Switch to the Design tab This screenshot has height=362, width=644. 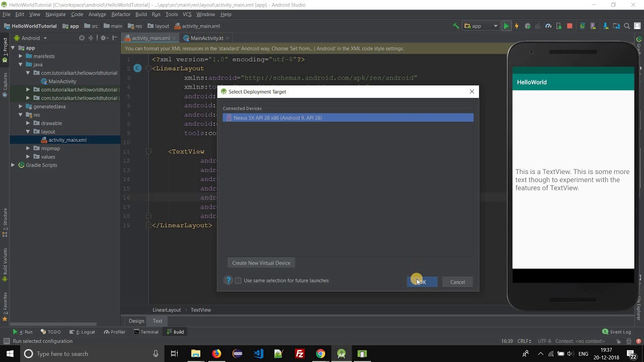pos(136,321)
